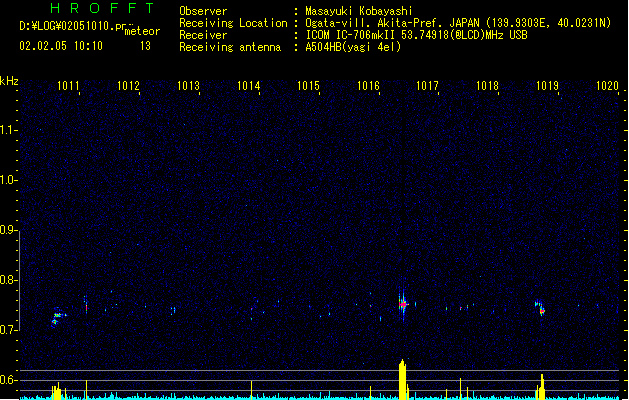Click the 1016 time axis label
The height and width of the screenshot is (400, 629).
368,85
